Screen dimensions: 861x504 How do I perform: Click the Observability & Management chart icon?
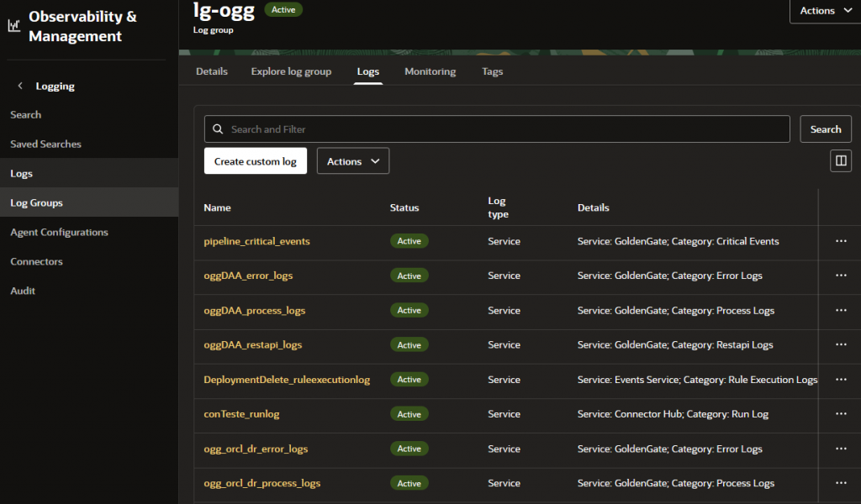14,26
